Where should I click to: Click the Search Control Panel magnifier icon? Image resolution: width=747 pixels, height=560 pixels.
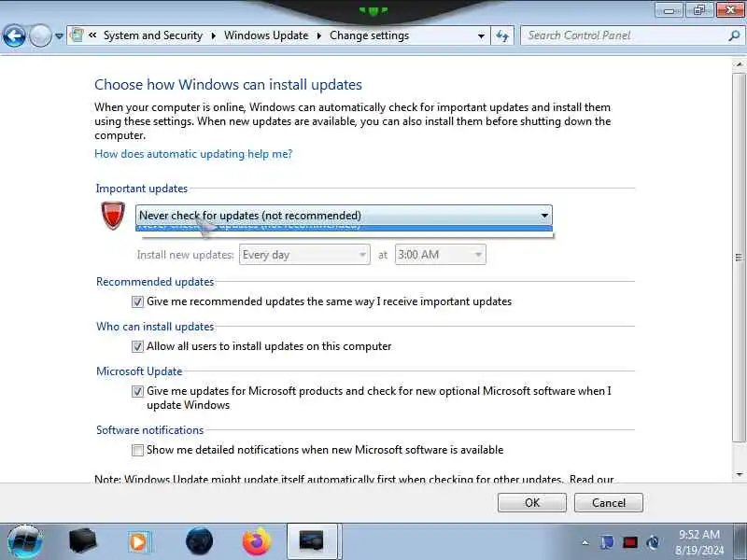click(734, 35)
